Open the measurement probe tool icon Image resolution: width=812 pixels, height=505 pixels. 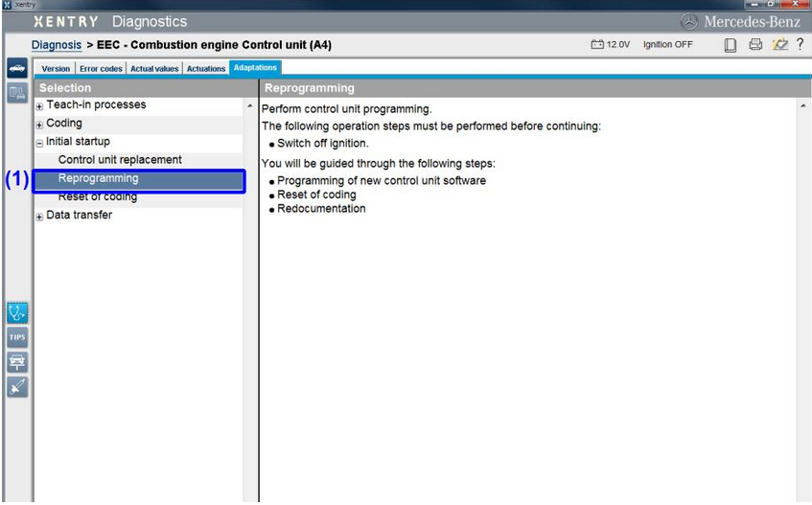tap(17, 387)
